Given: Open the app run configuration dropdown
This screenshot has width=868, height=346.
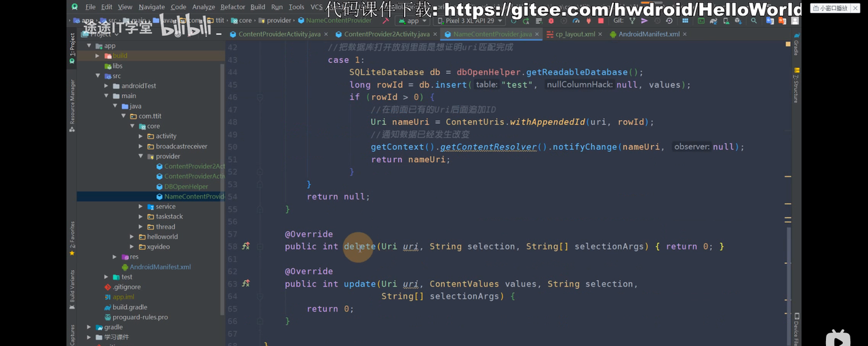Looking at the screenshot, I should (x=412, y=21).
